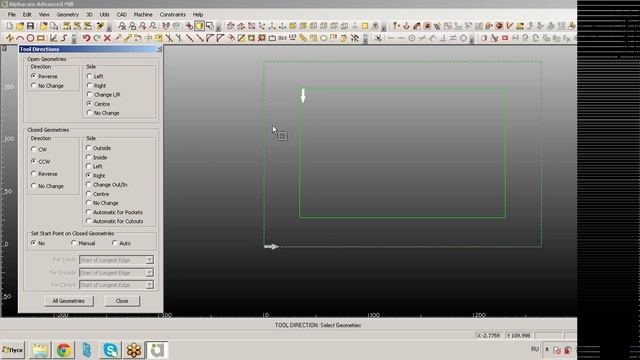
Task: Open Google Chrome from the taskbar
Action: (64, 350)
